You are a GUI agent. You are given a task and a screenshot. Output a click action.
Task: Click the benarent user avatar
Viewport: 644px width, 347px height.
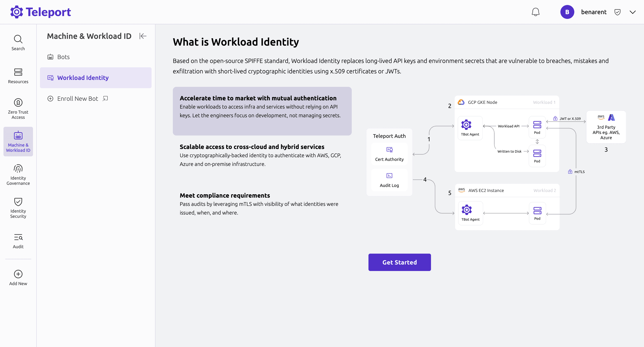tap(567, 12)
